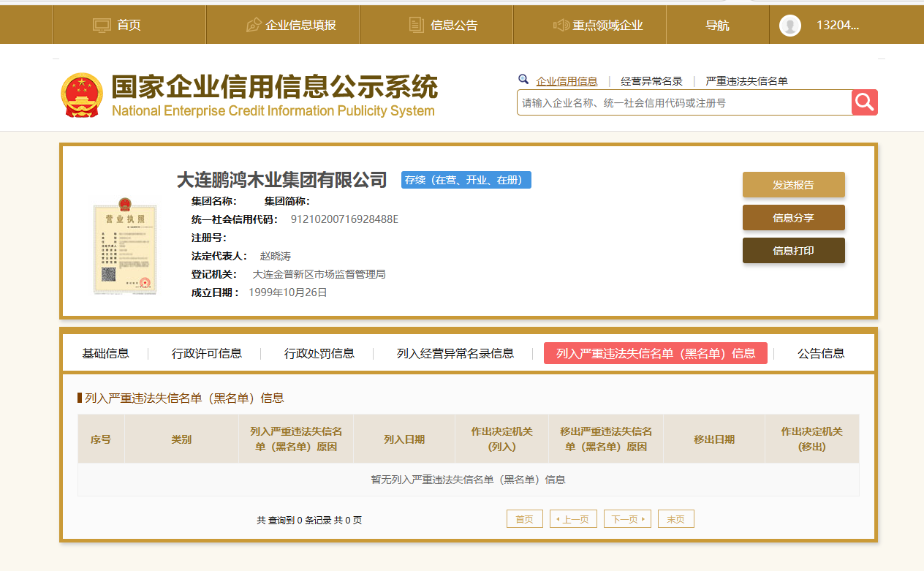Click the red magnifier search button
The image size is (924, 571).
(x=864, y=102)
